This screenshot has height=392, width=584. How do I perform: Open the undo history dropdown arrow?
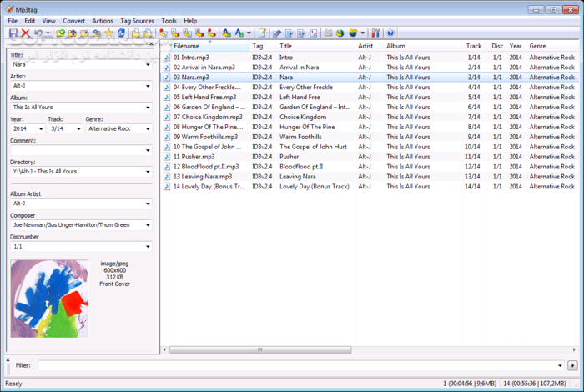point(48,33)
